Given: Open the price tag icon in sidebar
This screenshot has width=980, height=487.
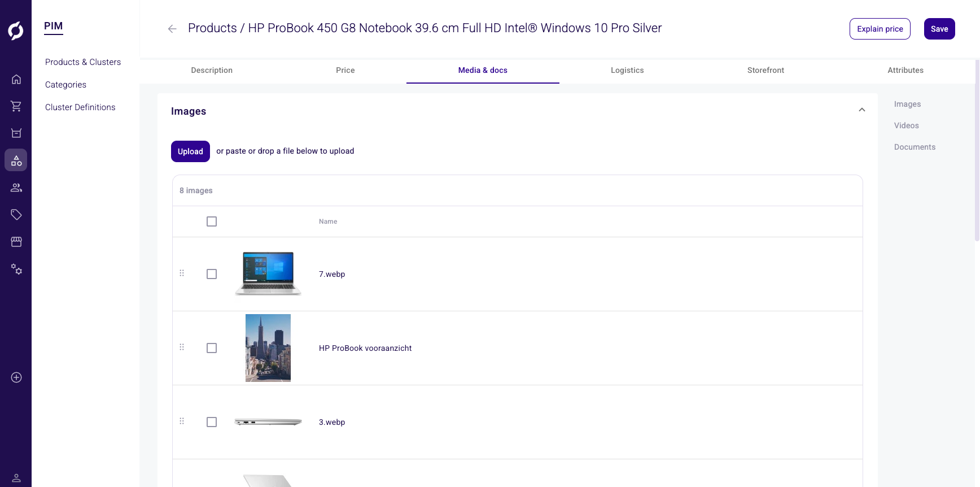Looking at the screenshot, I should click(16, 215).
